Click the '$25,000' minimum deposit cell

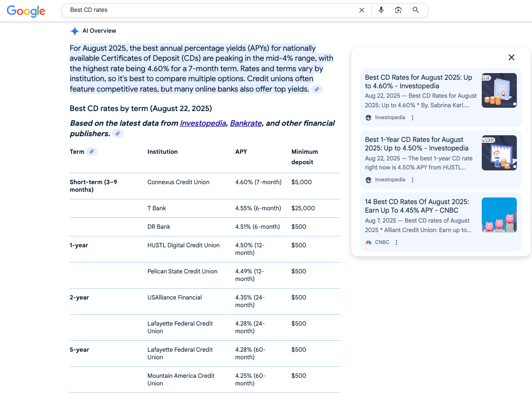pyautogui.click(x=303, y=208)
